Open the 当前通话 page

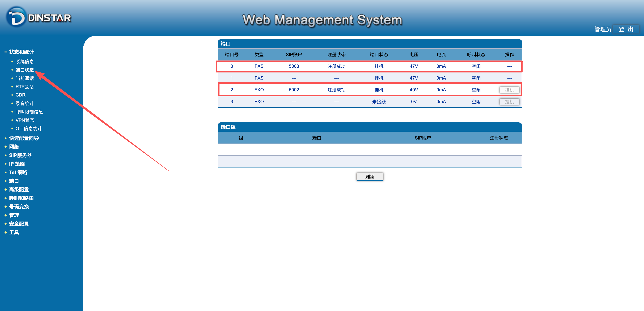(x=25, y=78)
